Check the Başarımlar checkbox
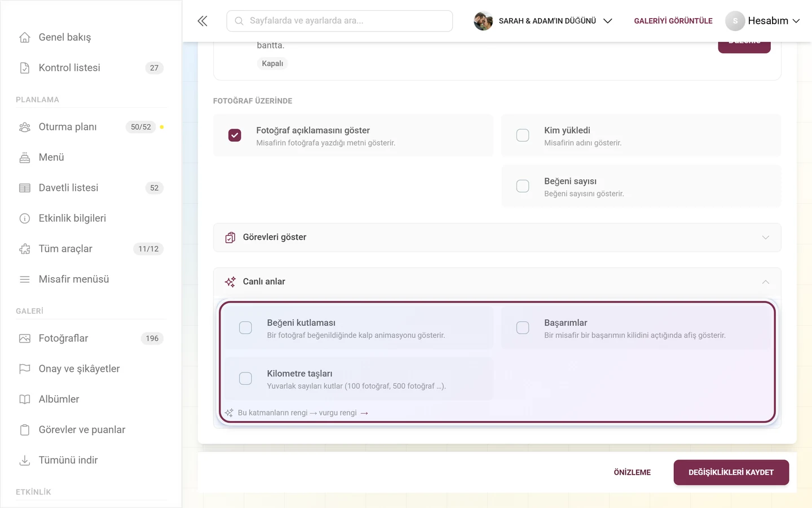 coord(523,328)
